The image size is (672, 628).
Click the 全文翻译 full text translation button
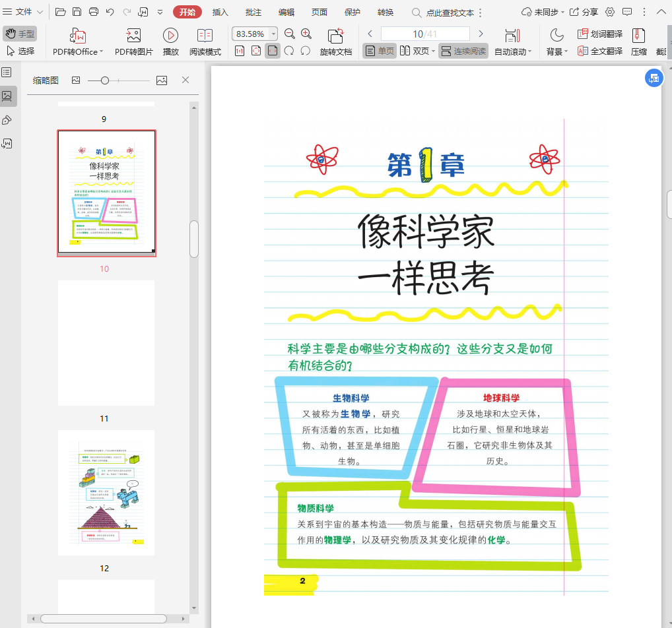tap(599, 51)
